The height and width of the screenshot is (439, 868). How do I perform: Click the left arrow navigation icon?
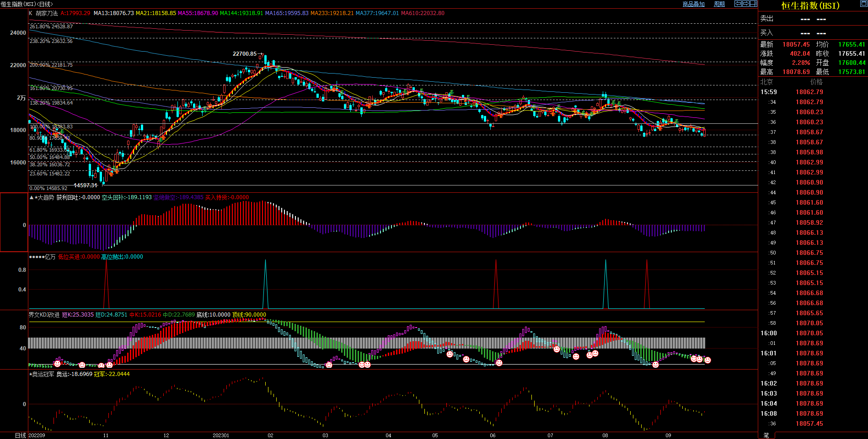pyautogui.click(x=738, y=4)
